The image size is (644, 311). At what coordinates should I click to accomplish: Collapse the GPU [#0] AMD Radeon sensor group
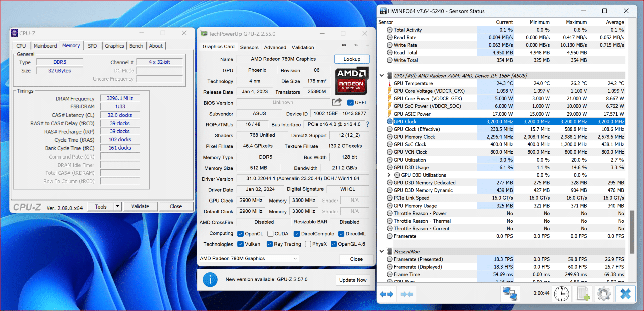[x=382, y=76]
